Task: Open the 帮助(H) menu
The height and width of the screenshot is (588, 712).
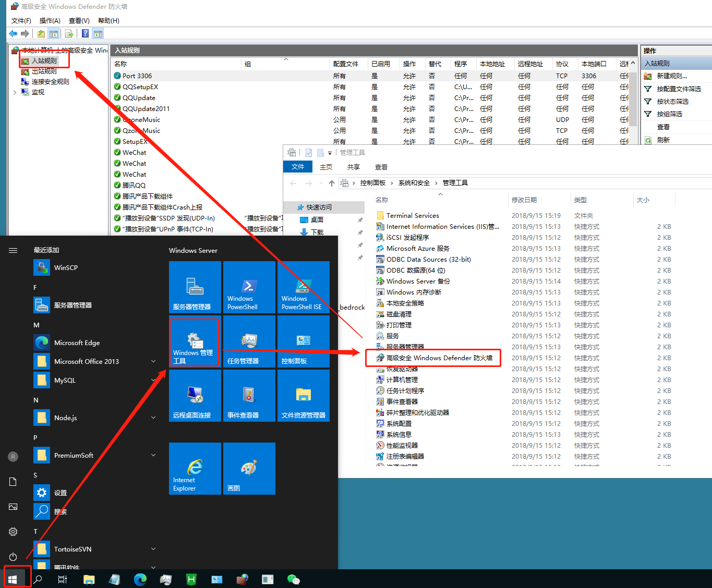Action: (x=108, y=21)
